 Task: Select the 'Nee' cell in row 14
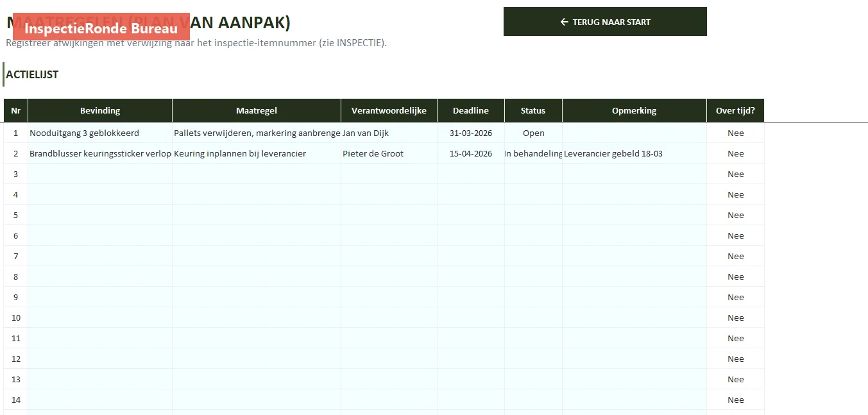tap(735, 400)
